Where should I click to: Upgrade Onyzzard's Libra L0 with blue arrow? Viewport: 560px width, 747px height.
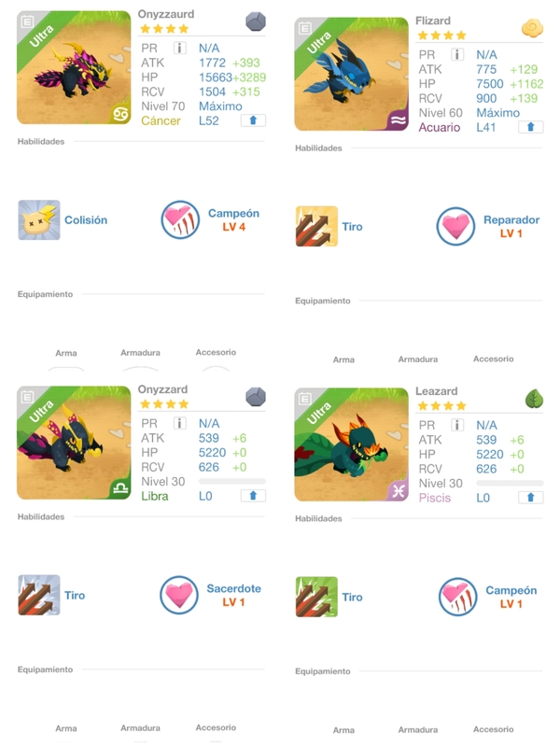pyautogui.click(x=253, y=496)
